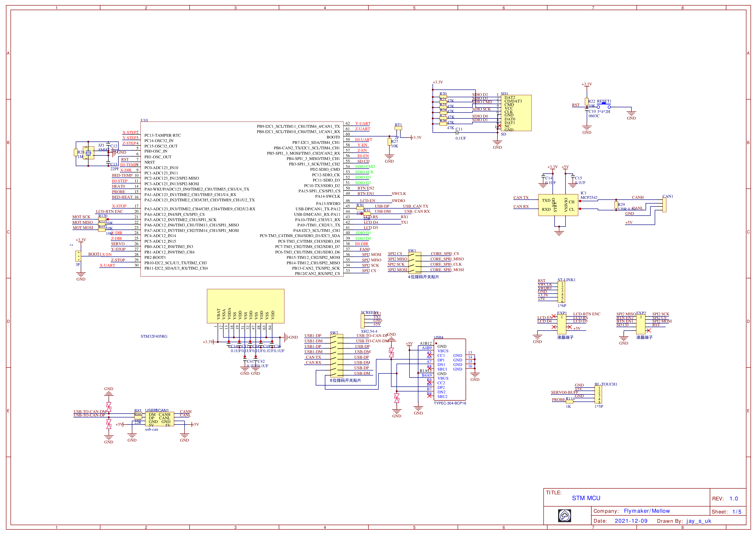Click the "4位拨码开关贴片" label
The height and width of the screenshot is (534, 756).
(423, 277)
